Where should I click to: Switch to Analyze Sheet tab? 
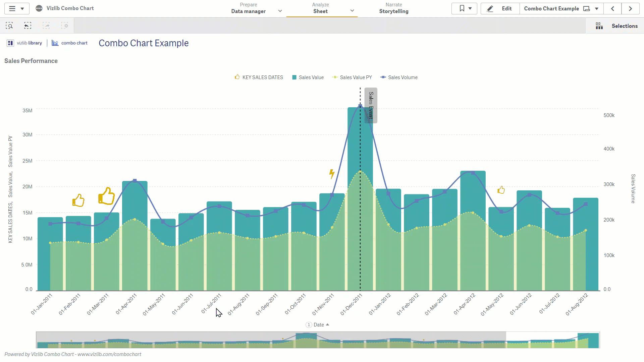click(321, 8)
